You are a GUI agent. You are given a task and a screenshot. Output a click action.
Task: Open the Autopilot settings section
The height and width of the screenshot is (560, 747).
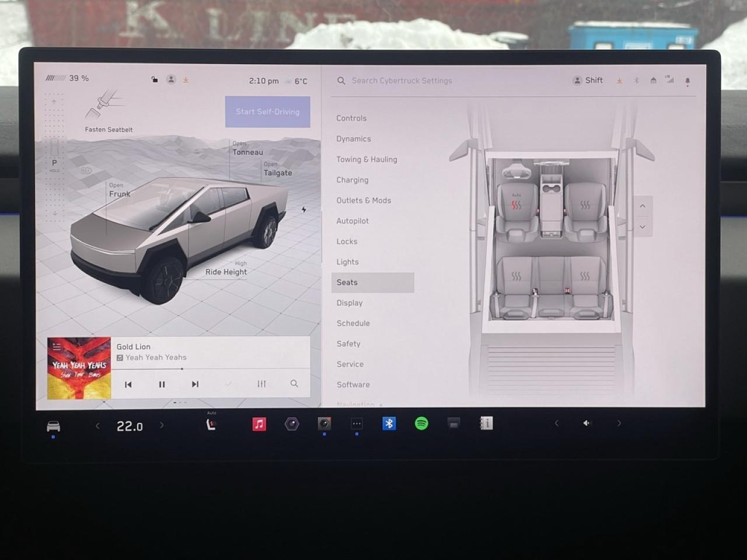[x=352, y=220]
